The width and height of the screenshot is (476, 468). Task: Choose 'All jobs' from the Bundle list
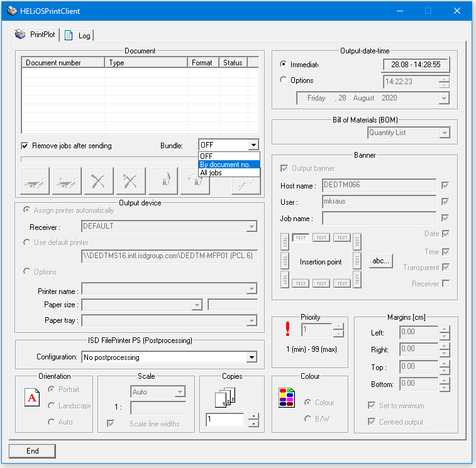click(x=211, y=173)
